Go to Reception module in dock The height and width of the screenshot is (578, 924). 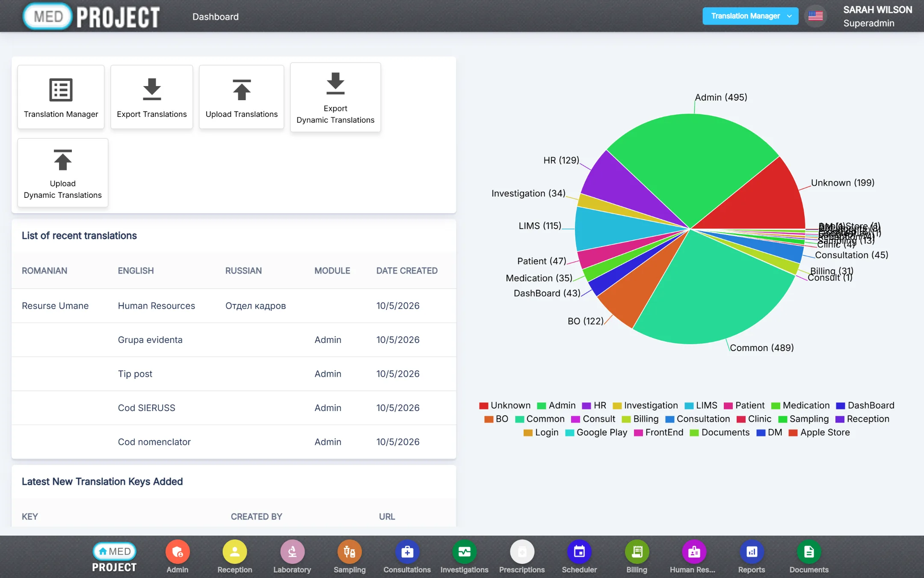(235, 557)
